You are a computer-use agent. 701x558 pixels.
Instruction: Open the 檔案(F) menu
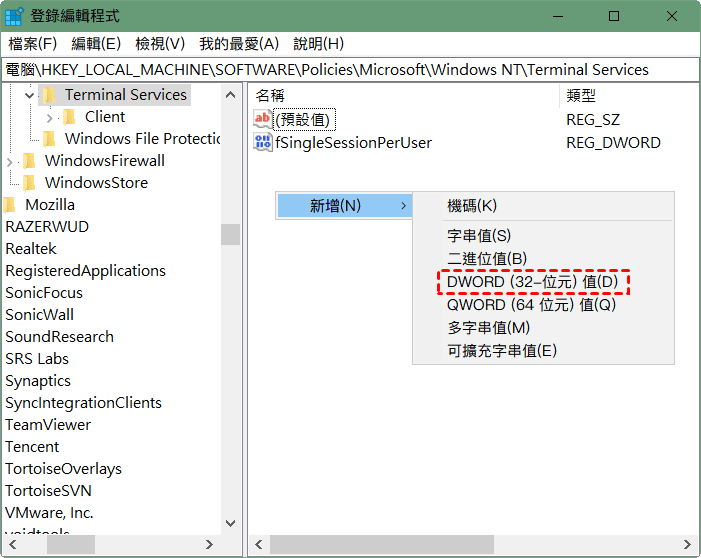[x=33, y=44]
